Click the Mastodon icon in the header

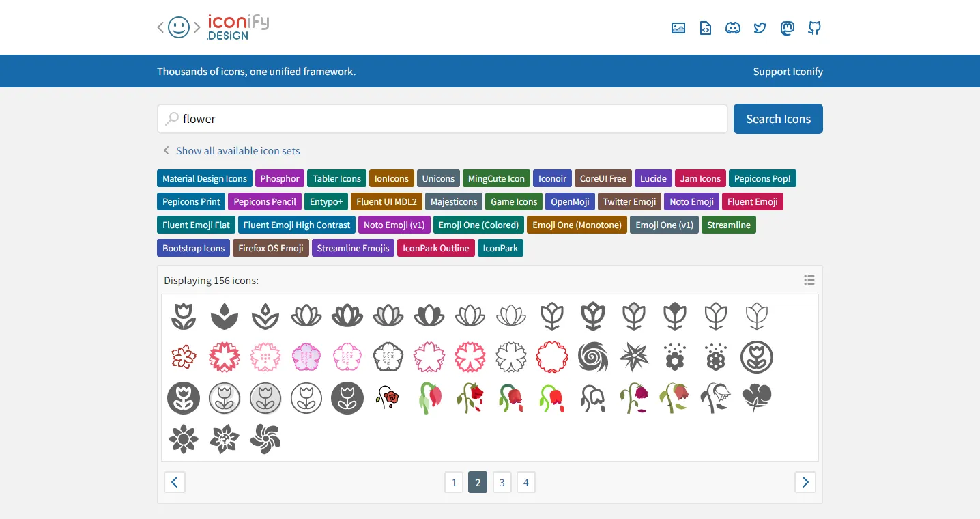coord(787,28)
